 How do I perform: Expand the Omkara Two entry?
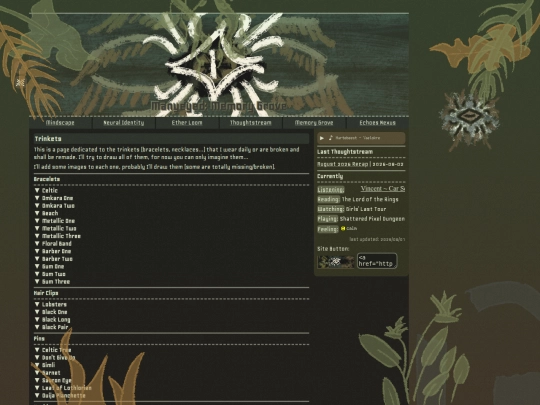(x=54, y=206)
